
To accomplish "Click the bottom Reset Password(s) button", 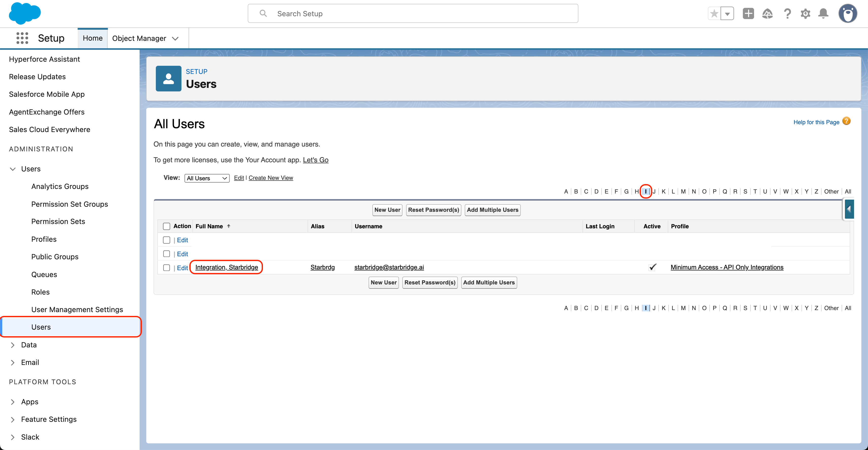I will [430, 282].
